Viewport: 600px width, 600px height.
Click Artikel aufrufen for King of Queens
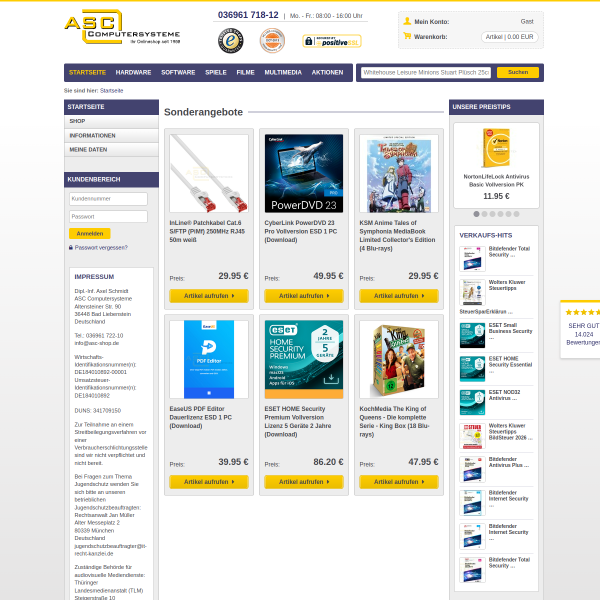click(x=399, y=482)
